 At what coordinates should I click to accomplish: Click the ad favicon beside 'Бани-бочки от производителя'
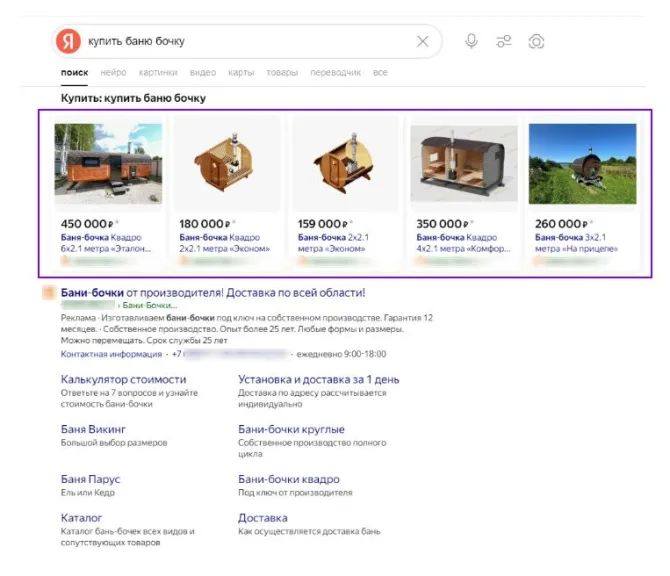pyautogui.click(x=48, y=293)
